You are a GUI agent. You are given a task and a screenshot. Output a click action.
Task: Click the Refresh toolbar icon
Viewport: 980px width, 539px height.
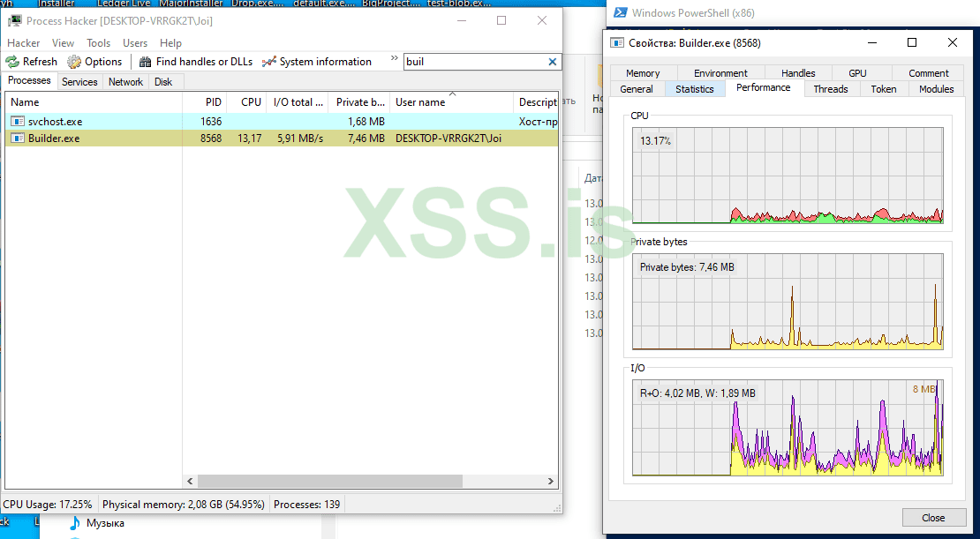12,62
